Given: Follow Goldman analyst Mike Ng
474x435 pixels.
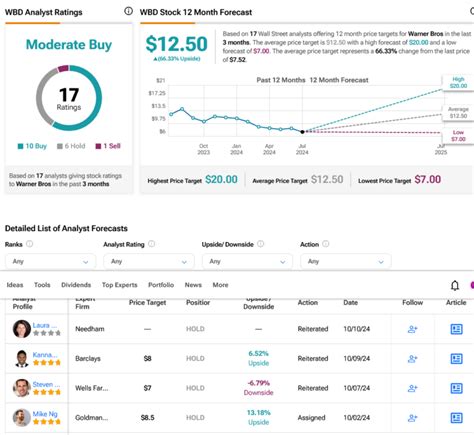Looking at the screenshot, I should click(x=412, y=418).
